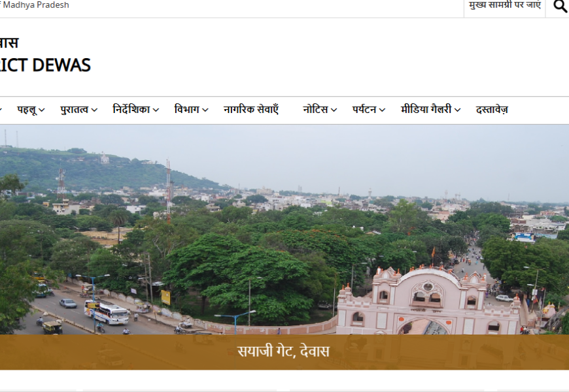Select the पहलू menu label
Screen dimensions: 569x392
click(26, 110)
